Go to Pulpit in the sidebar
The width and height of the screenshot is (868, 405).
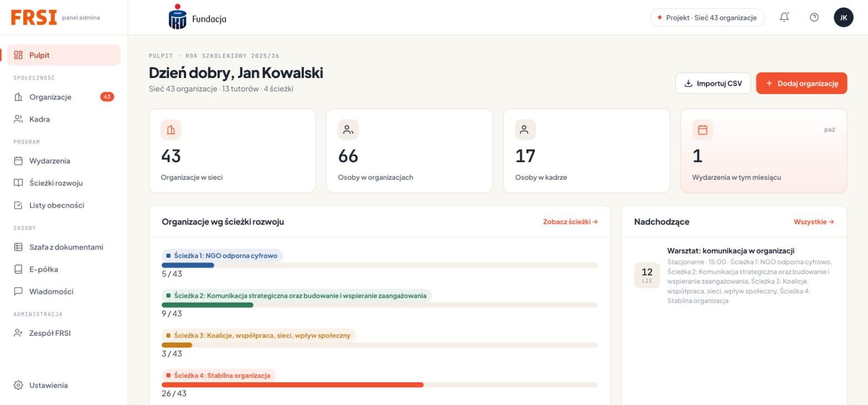coord(64,55)
